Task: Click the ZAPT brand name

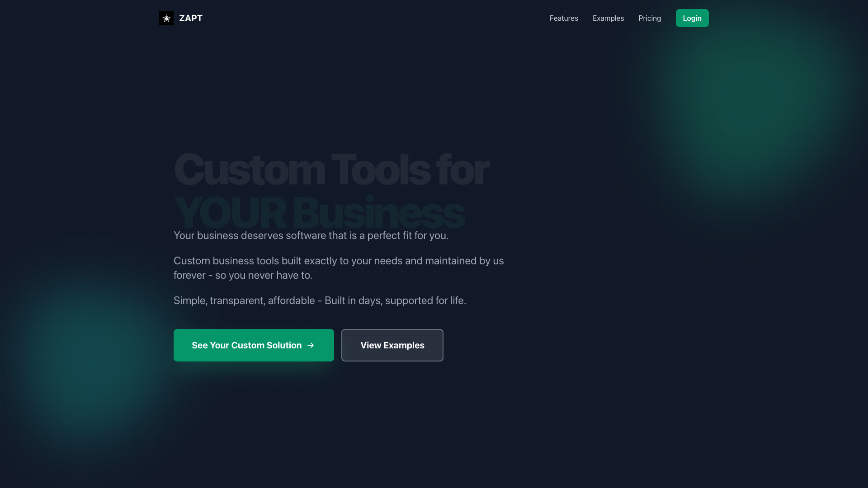Action: click(191, 18)
